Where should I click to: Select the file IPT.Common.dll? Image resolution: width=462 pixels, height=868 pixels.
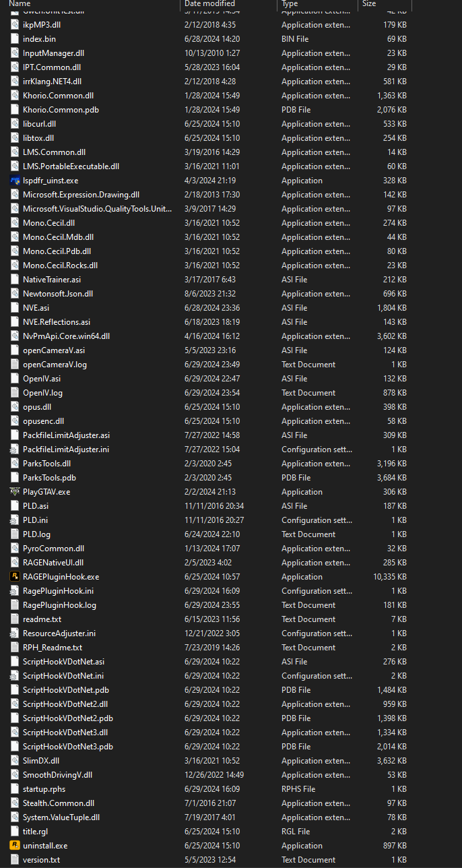coord(53,67)
